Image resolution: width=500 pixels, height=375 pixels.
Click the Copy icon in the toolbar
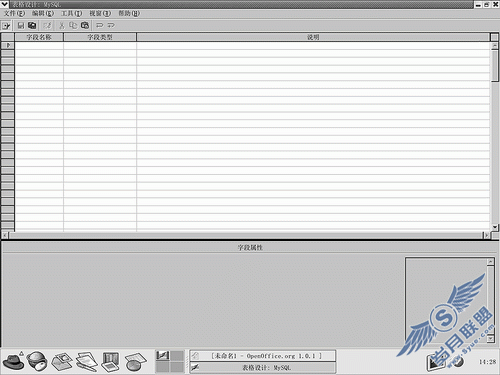tap(73, 25)
